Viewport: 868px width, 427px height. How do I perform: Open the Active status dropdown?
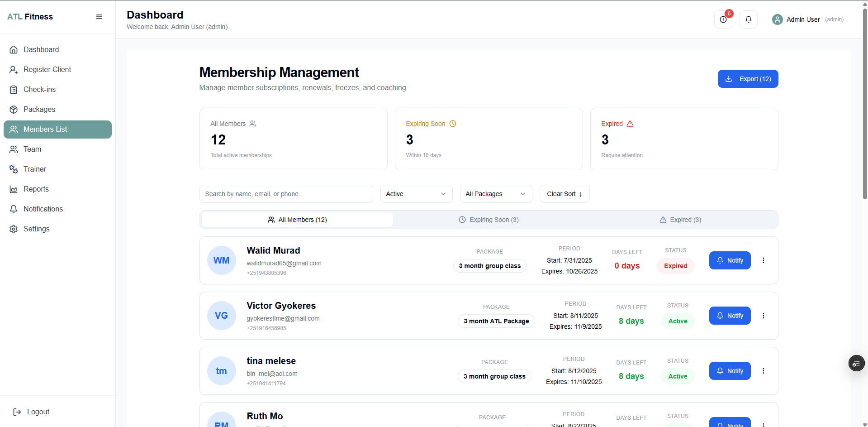point(416,194)
